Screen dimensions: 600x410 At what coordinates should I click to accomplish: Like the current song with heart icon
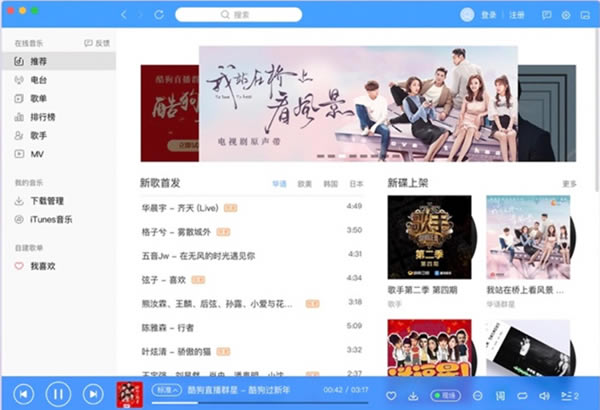[x=391, y=396]
